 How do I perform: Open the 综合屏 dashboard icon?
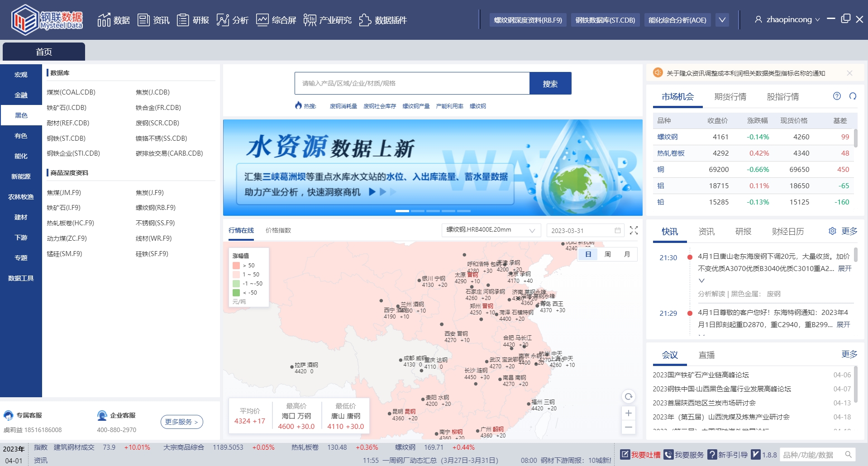click(x=262, y=20)
